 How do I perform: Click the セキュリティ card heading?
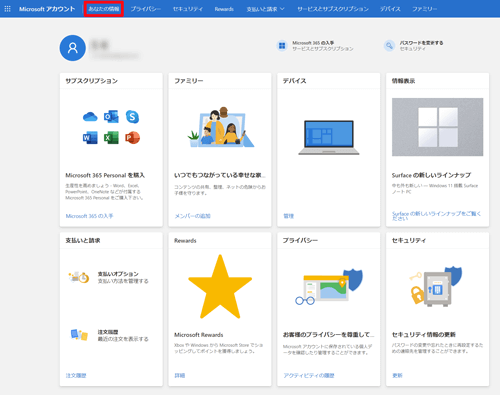[409, 240]
